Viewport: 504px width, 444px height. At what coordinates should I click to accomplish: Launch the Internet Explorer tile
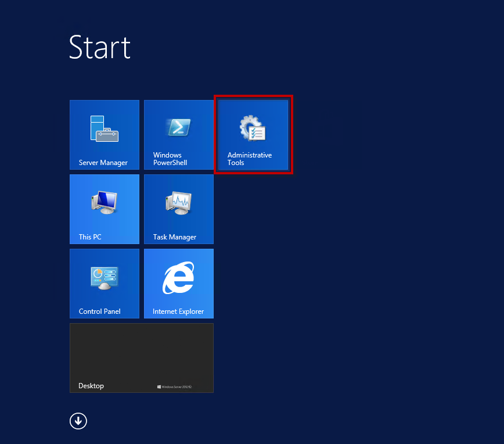point(179,284)
